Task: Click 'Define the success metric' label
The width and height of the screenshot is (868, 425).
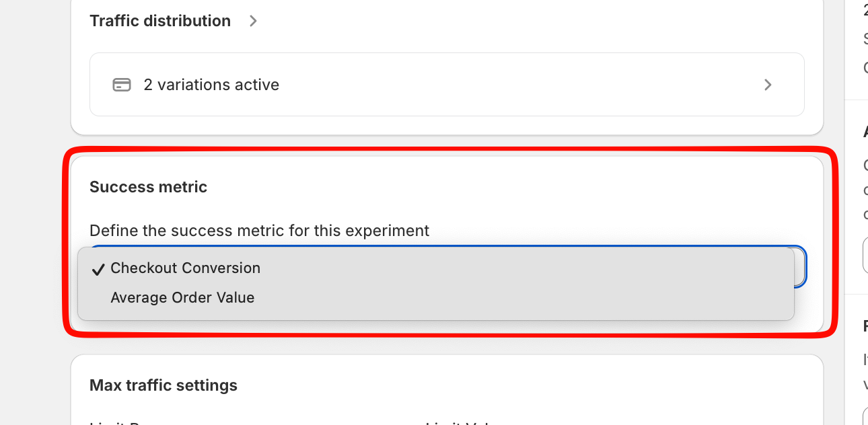Action: pyautogui.click(x=259, y=231)
